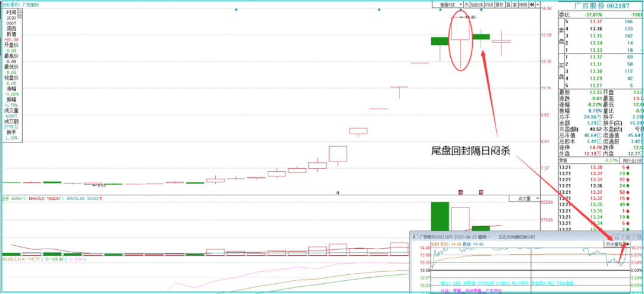Toggle the 均线 moving average button
The width and height of the screenshot is (644, 294).
pos(489,5)
